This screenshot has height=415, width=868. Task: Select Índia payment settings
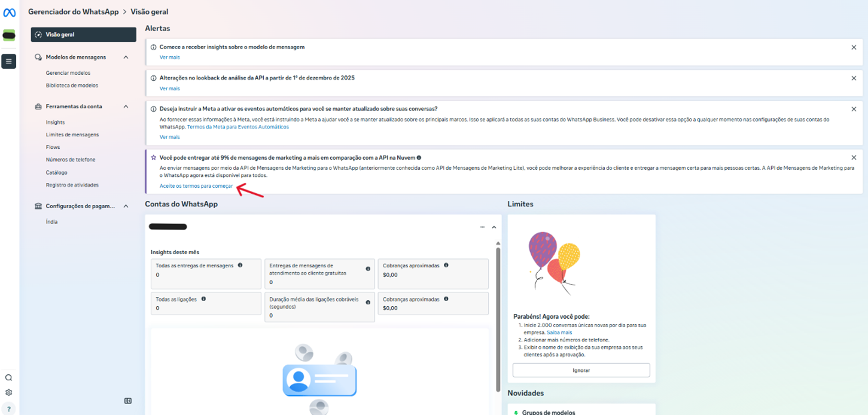click(x=52, y=221)
